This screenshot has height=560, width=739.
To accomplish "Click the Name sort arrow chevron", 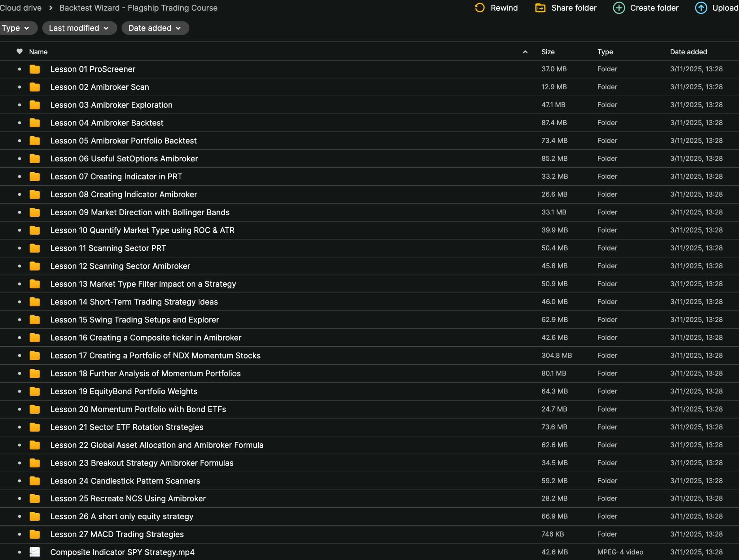I will [525, 52].
